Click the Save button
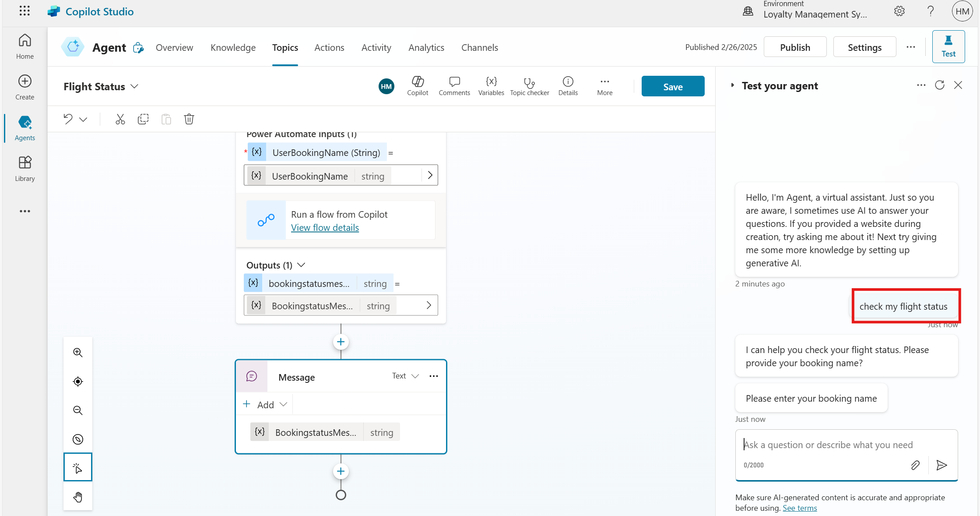Screen dimensions: 980x516 [x=672, y=86]
